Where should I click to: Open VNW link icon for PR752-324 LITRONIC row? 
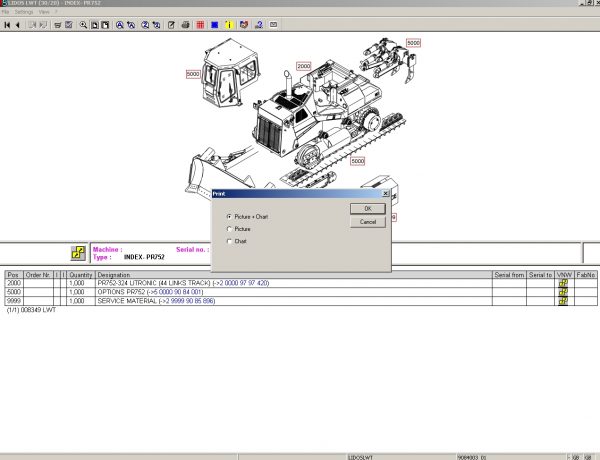(x=563, y=283)
